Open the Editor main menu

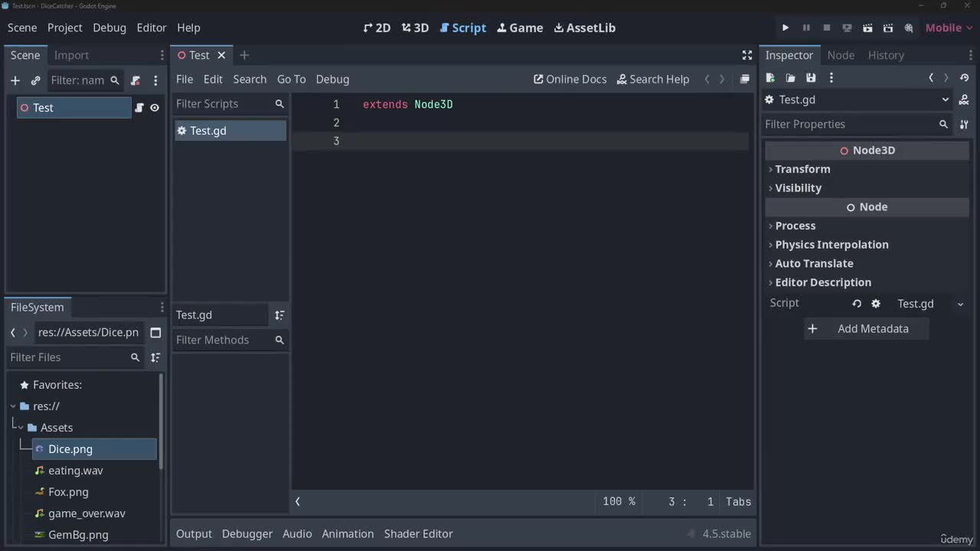coord(152,28)
